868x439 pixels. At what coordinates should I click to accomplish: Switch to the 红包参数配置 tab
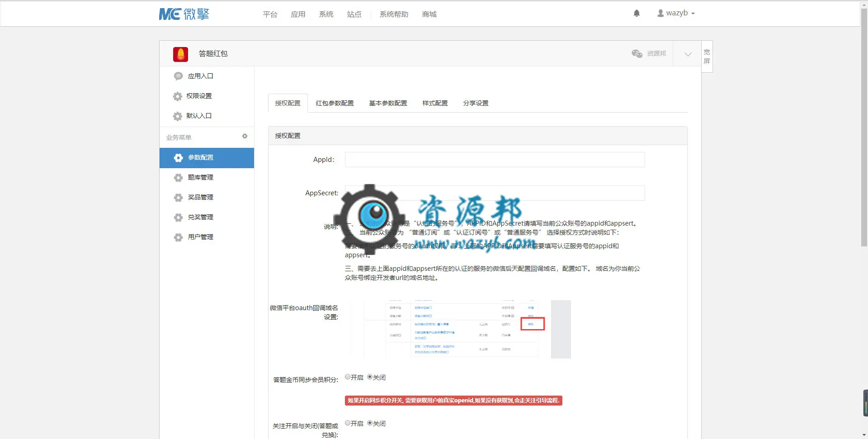335,103
